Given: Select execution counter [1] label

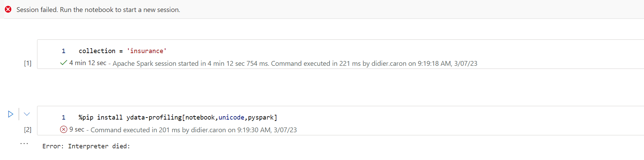Looking at the screenshot, I should point(28,63).
